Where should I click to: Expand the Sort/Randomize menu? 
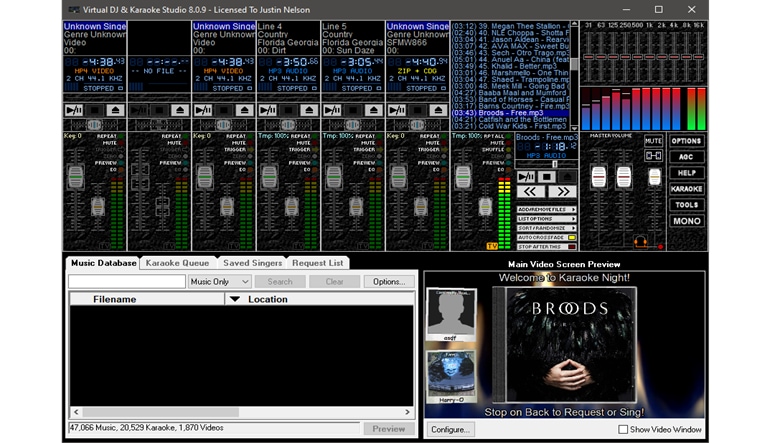546,227
